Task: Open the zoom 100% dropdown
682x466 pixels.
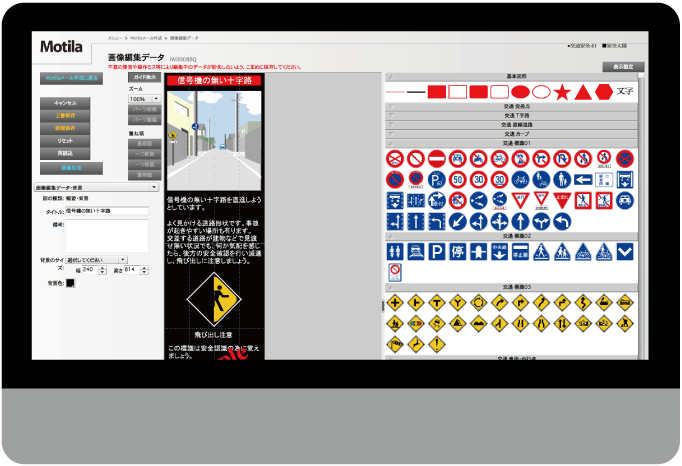Action: (x=145, y=99)
